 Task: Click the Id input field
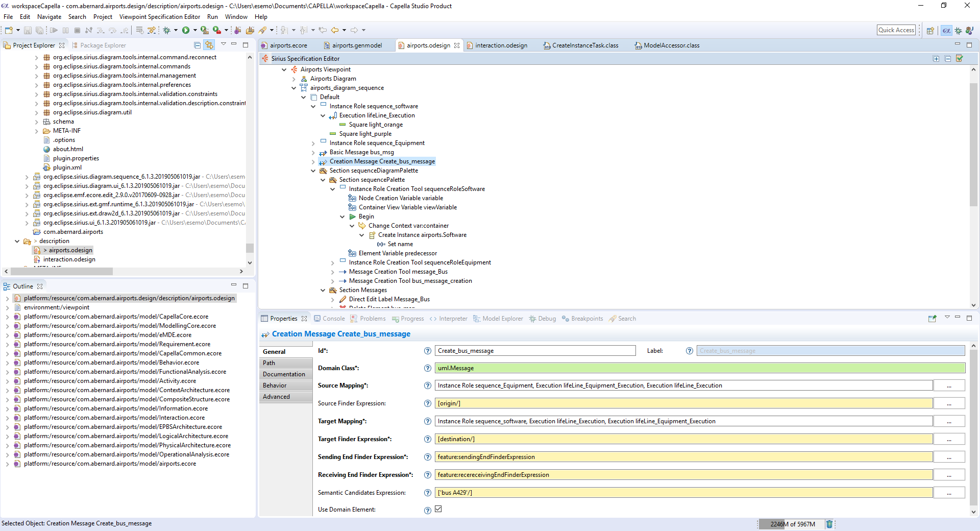click(535, 351)
